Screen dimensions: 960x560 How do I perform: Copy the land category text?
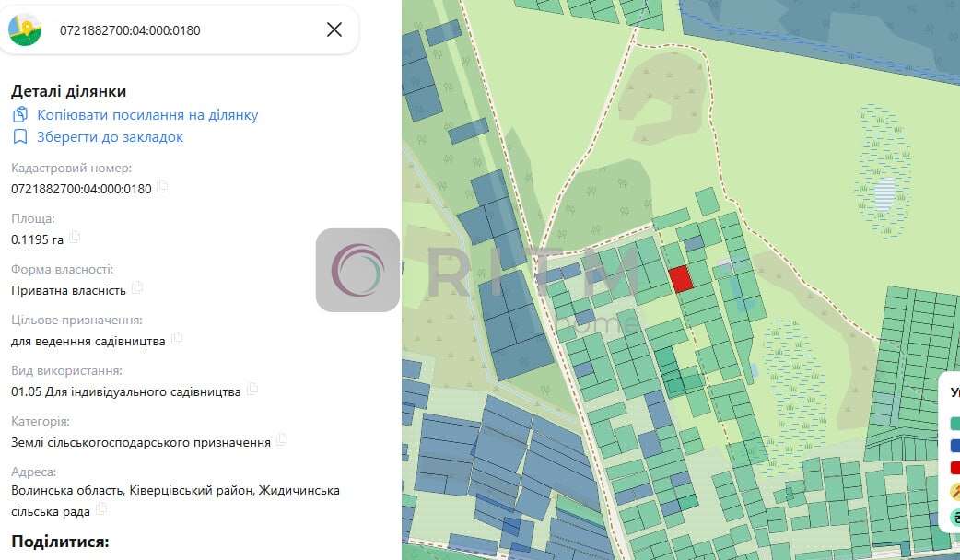pos(282,440)
